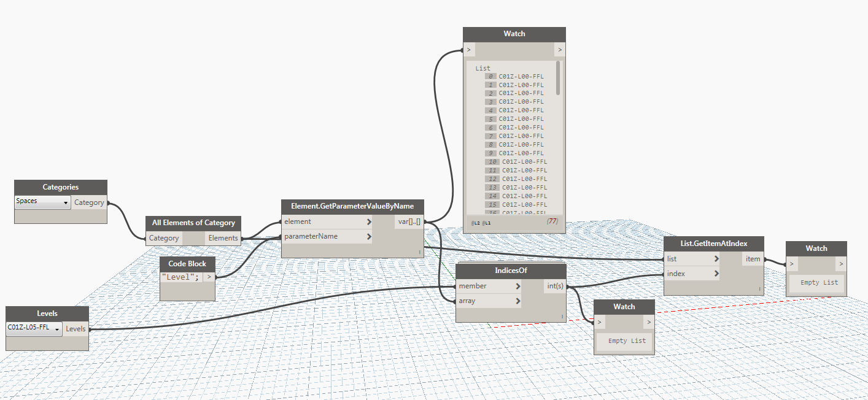Select the Element.GetParameterValueByName node header

point(352,207)
